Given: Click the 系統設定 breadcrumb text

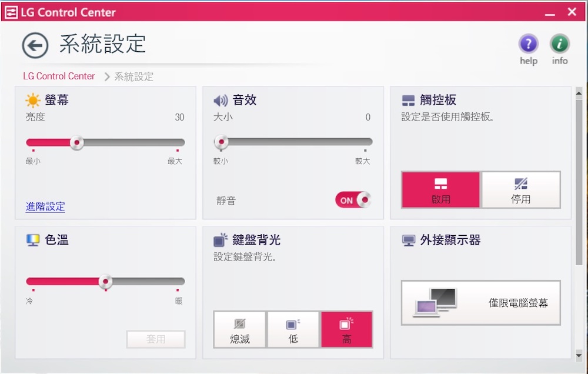Looking at the screenshot, I should (134, 76).
